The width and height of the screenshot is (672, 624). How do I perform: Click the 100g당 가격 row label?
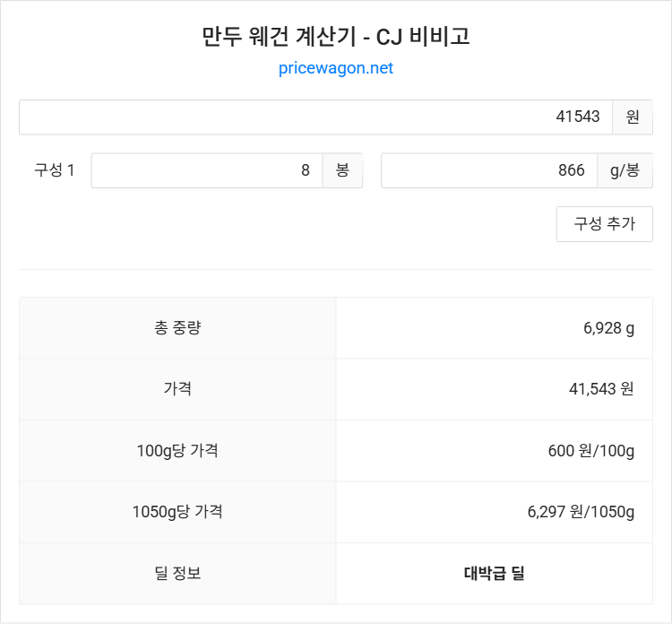click(x=177, y=450)
